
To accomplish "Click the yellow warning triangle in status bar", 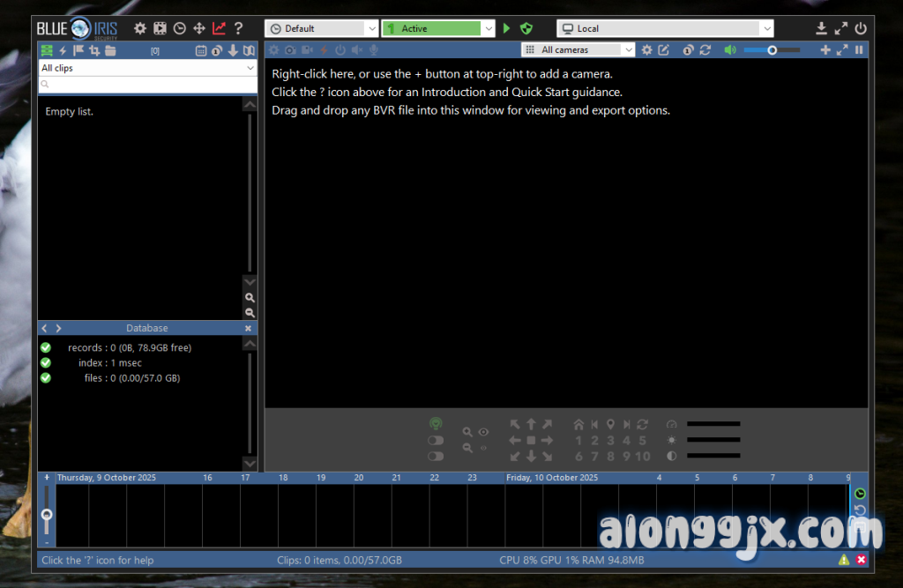I will [844, 560].
